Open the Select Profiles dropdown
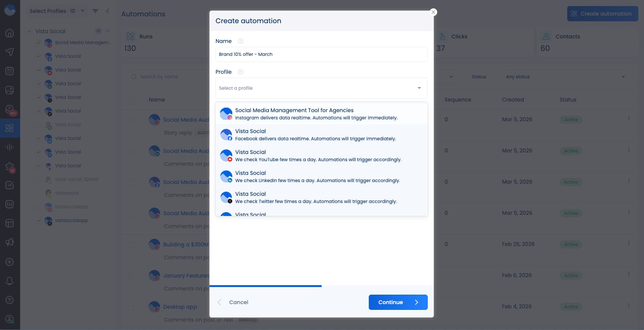Image resolution: width=644 pixels, height=330 pixels. [x=57, y=11]
